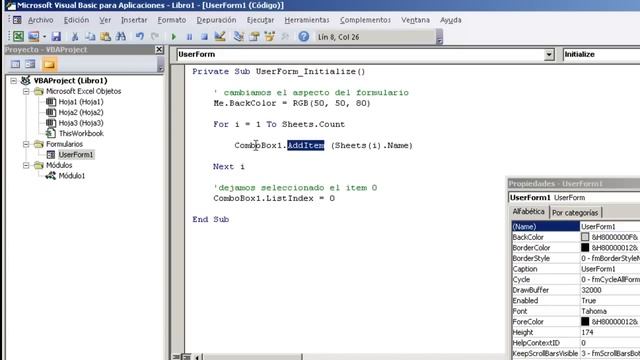The width and height of the screenshot is (640, 360).
Task: Run the macro with the green play icon
Action: 173,37
